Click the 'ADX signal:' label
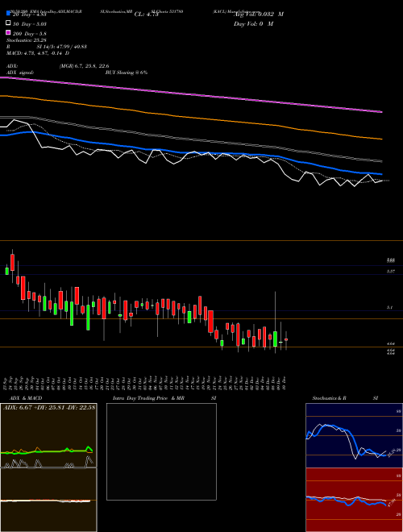The image size is (403, 532). coord(20,73)
